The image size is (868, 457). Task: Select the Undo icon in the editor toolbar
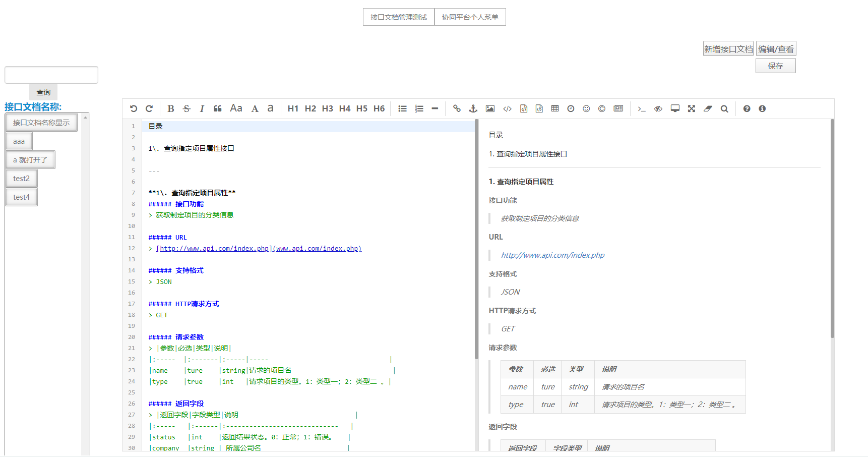point(133,108)
